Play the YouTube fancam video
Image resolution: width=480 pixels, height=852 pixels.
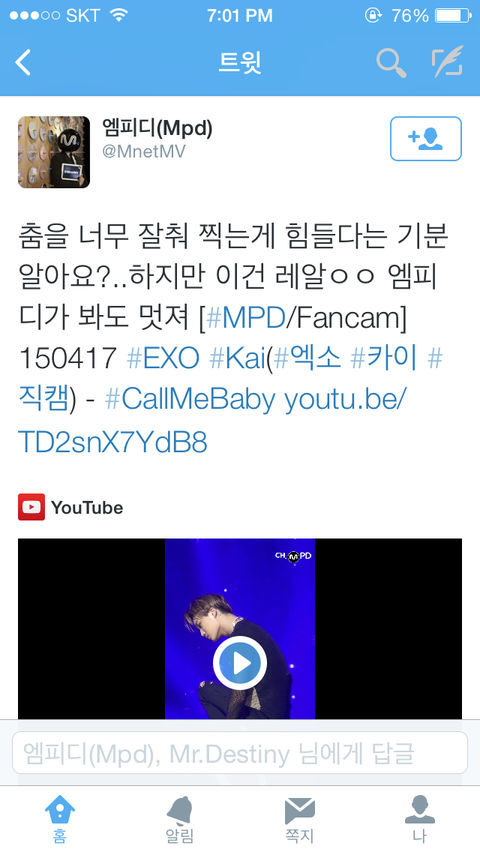[x=240, y=662]
